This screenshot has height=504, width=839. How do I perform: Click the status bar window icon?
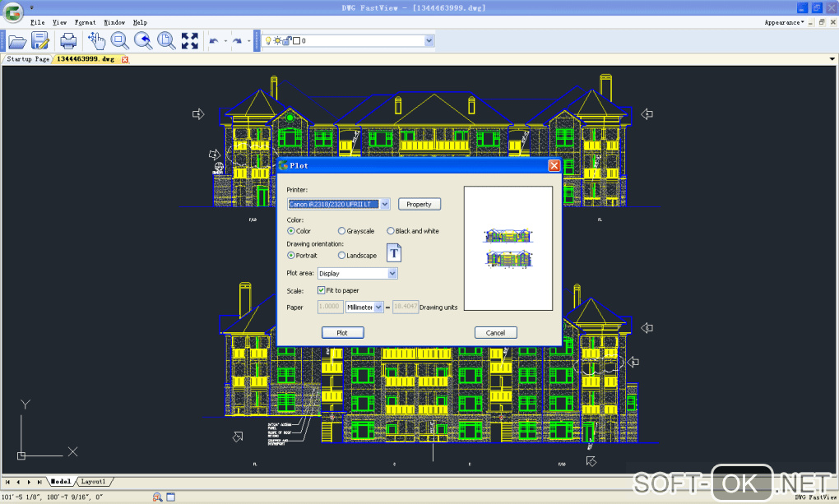pos(171,497)
